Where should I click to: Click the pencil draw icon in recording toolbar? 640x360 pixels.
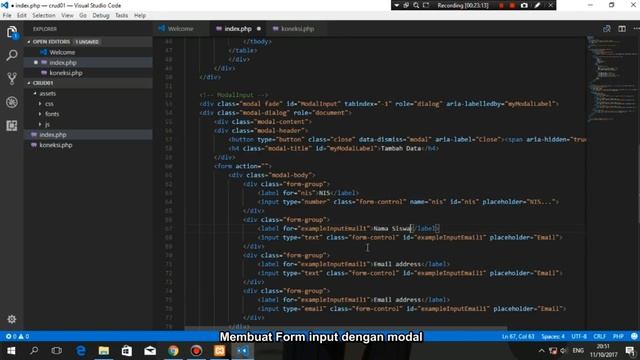537,5
